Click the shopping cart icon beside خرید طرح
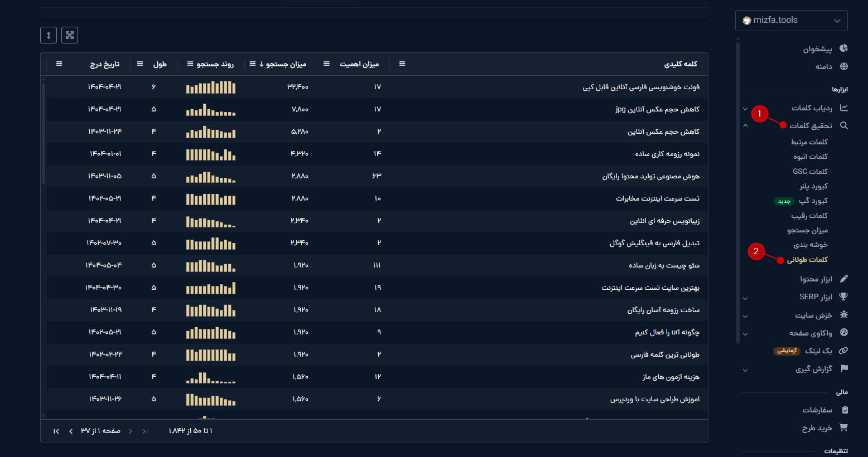Screen dimensions: 868x457 click(x=843, y=427)
